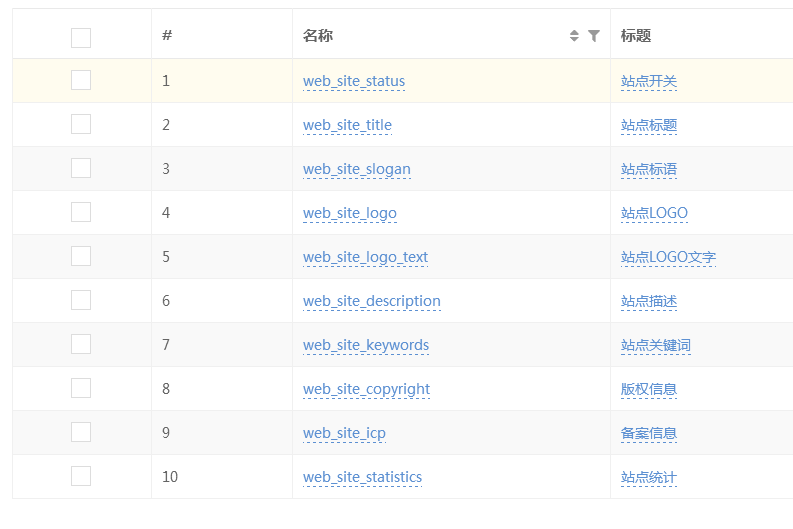Toggle the select-all checkbox in header
The width and height of the screenshot is (793, 529).
click(81, 37)
